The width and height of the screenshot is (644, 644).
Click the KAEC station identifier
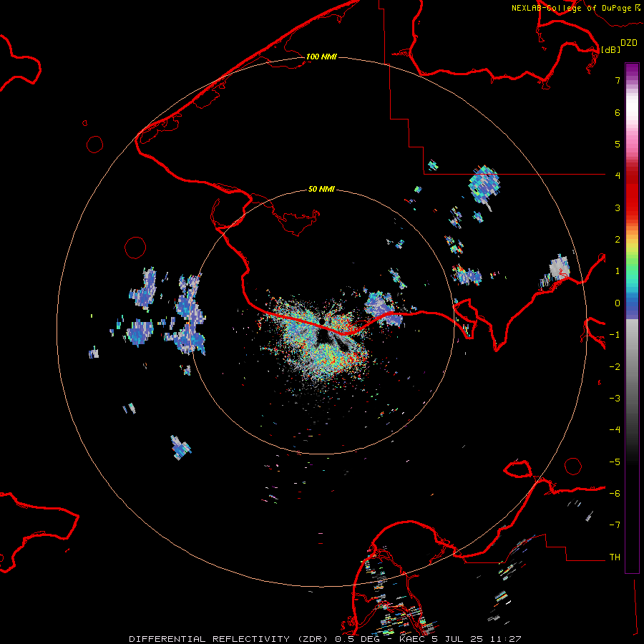(413, 639)
